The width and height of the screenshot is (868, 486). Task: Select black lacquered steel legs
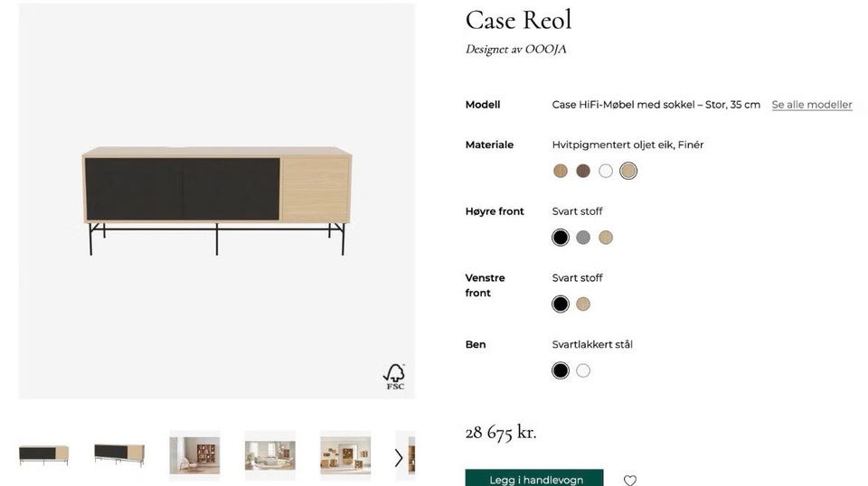(561, 370)
